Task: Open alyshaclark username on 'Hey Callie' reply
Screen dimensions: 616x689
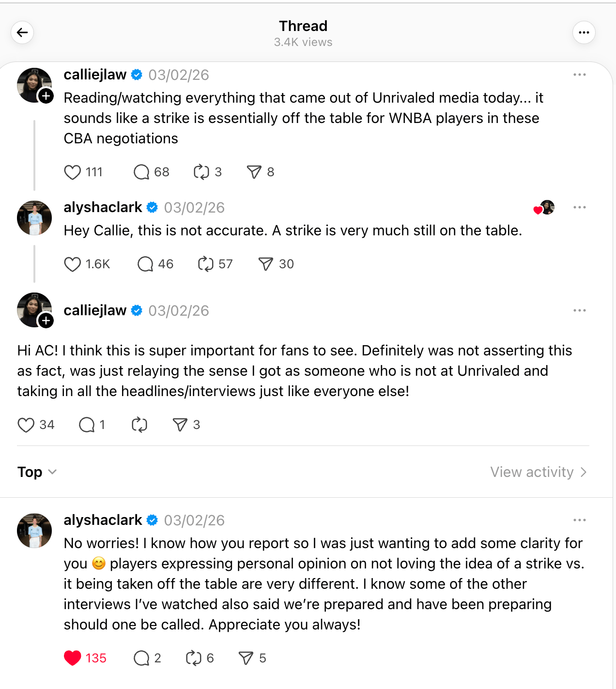Action: coord(103,208)
